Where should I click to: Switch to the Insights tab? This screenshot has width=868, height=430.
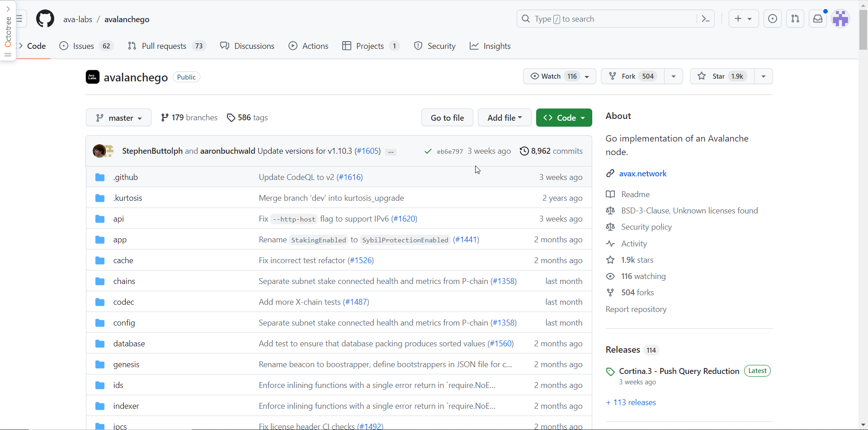coord(490,46)
